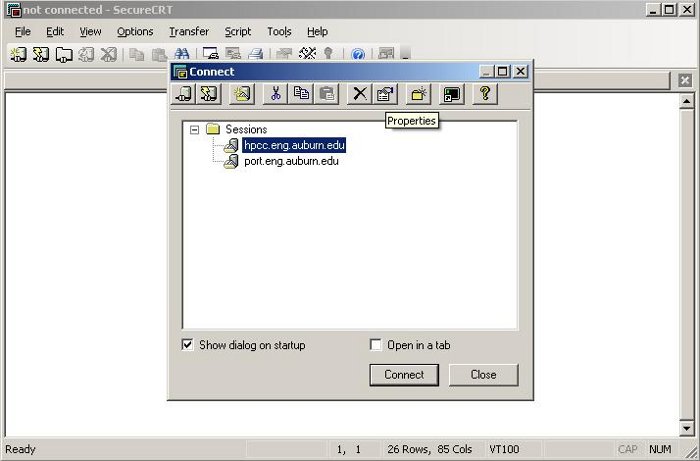Click the New Session icon in Connect toolbar
The image size is (700, 461).
(x=242, y=94)
